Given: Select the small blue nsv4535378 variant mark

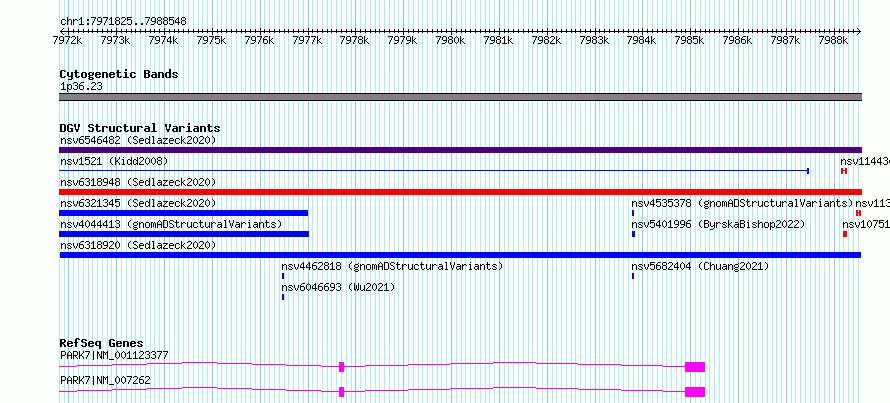Looking at the screenshot, I should pos(633,213).
